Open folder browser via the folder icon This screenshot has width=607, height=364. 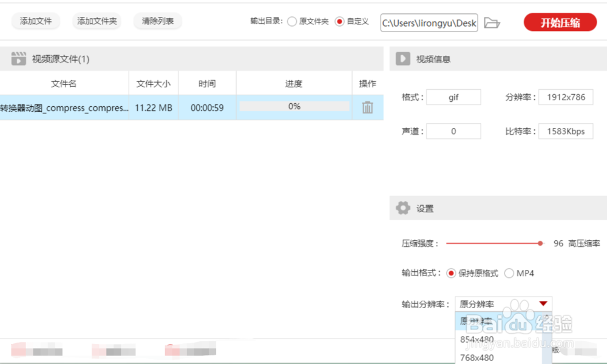[x=492, y=22]
